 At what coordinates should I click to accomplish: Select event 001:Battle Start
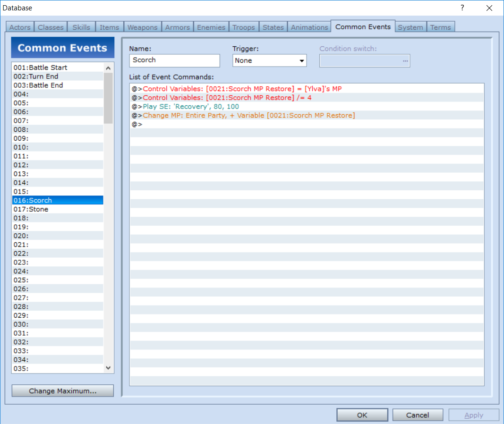click(58, 68)
